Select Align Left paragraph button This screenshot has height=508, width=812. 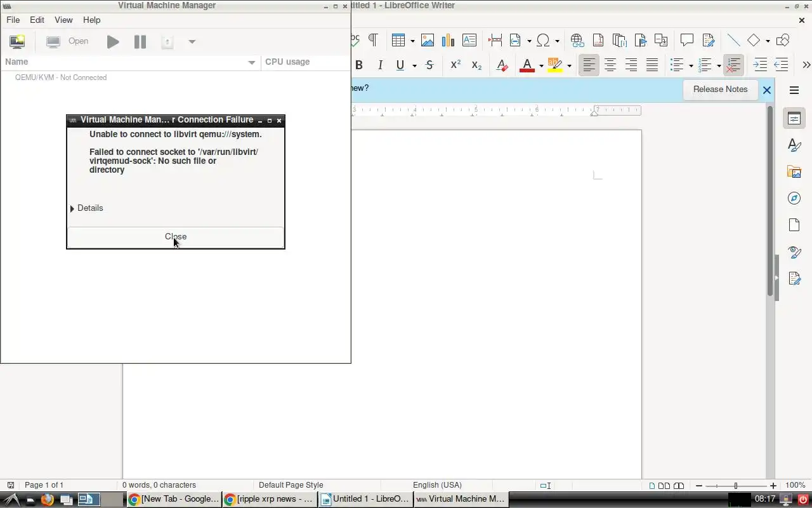click(x=589, y=65)
